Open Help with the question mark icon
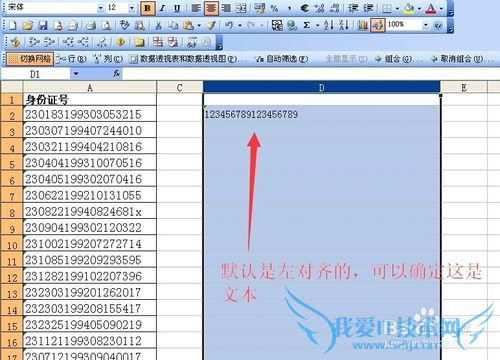The width and height of the screenshot is (500, 360). pos(438,25)
